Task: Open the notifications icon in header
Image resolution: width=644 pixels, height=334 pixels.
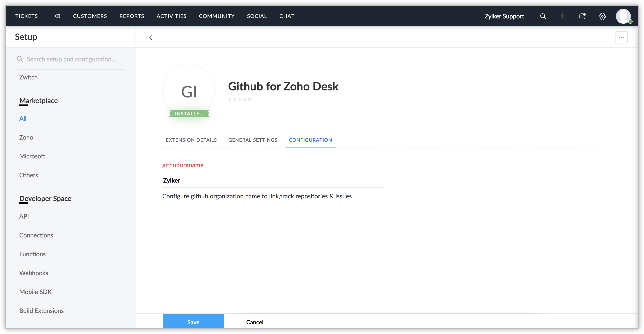Action: tap(582, 16)
